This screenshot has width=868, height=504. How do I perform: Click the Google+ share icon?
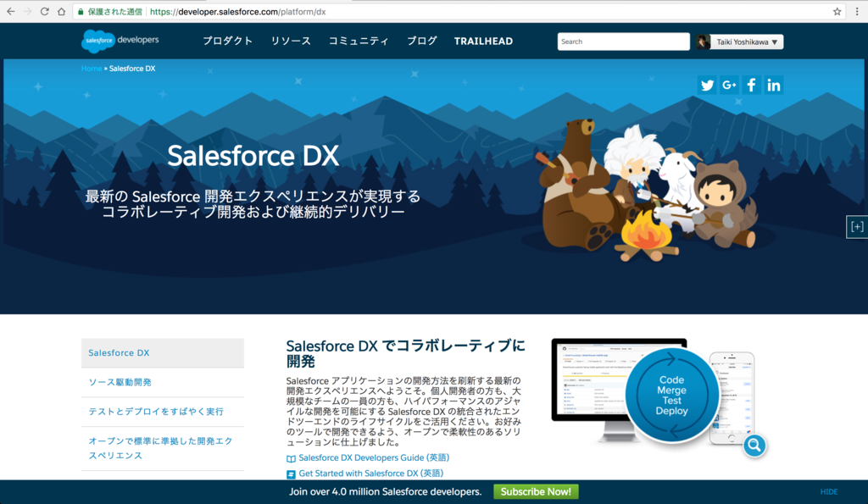pos(729,85)
